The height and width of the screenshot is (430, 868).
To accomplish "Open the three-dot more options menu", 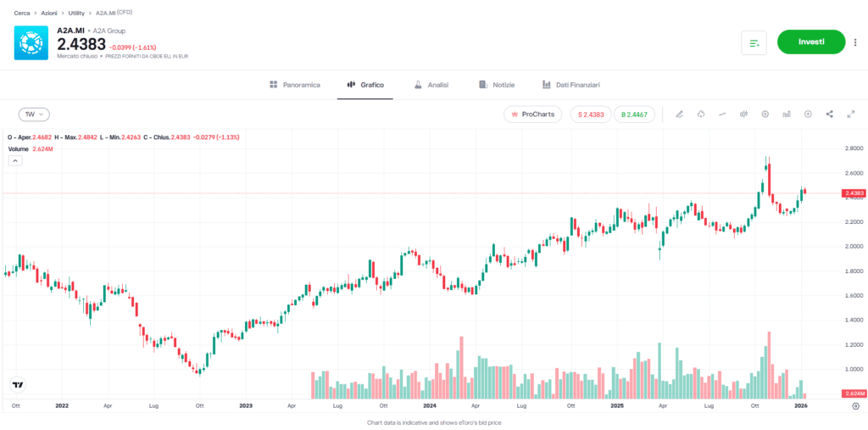I will 854,42.
